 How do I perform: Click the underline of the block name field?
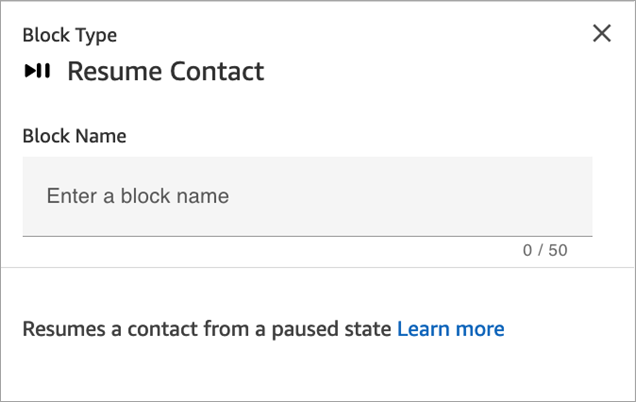click(307, 236)
